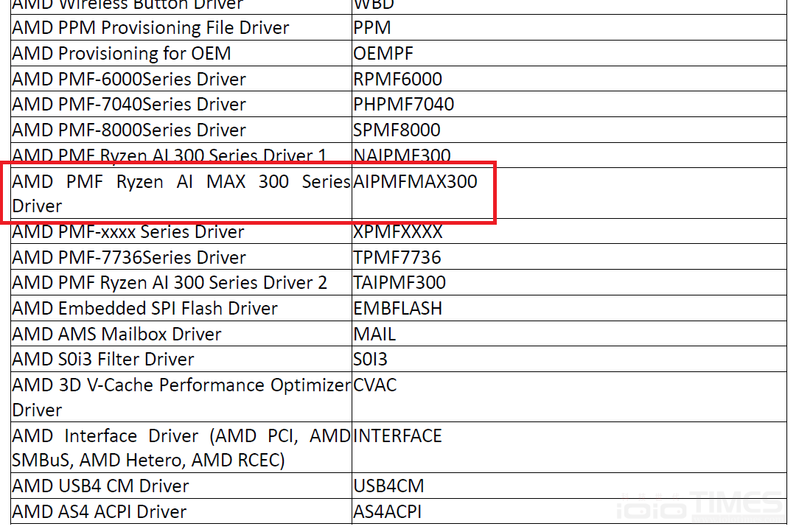Click the AS4ACPI code cell
Viewport: 799px width, 532px height.
(x=569, y=511)
